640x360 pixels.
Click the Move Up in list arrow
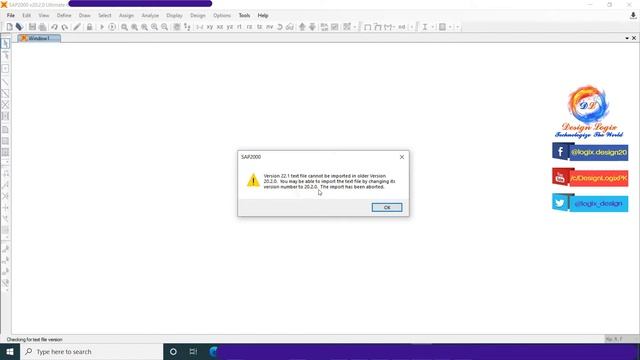point(302,27)
